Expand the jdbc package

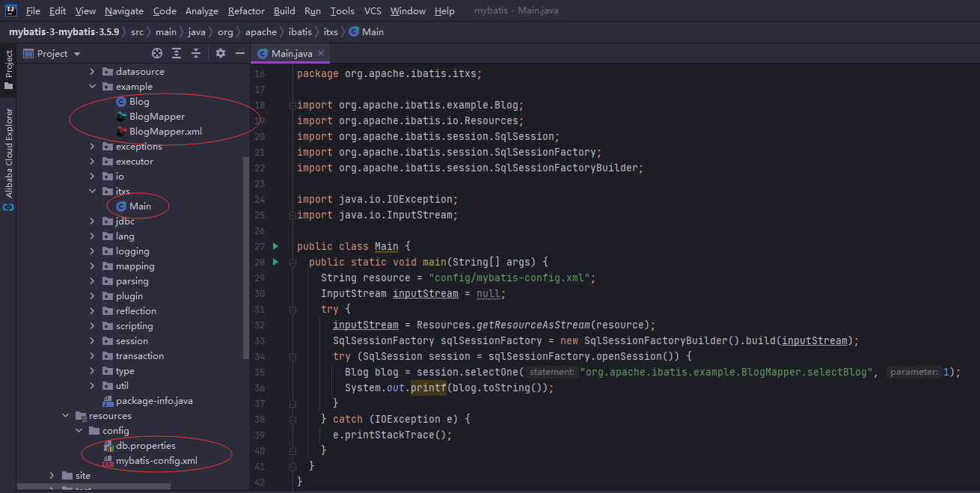[x=93, y=221]
